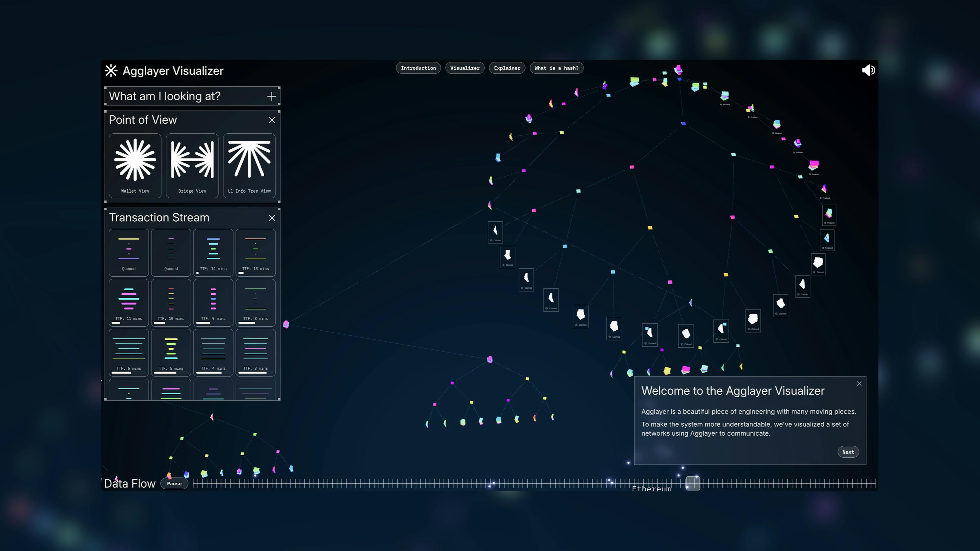Select the TTF: 5 mins transaction card
Viewport: 980px width, 551px height.
click(x=171, y=352)
